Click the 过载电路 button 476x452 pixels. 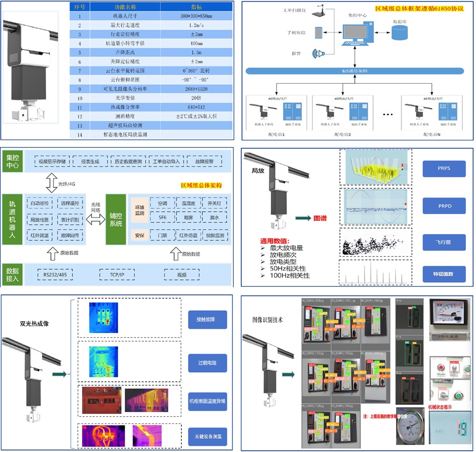coord(207,363)
